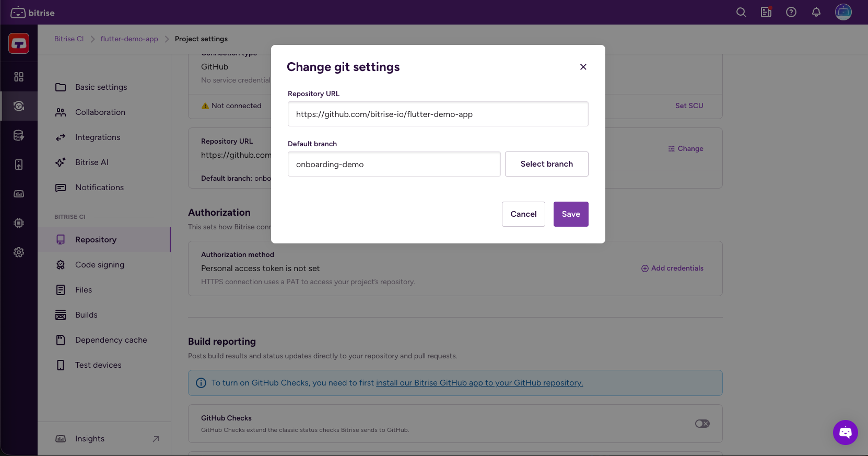The width and height of the screenshot is (868, 456).
Task: Click the info icon in GitHub Checks banner
Action: tap(201, 383)
